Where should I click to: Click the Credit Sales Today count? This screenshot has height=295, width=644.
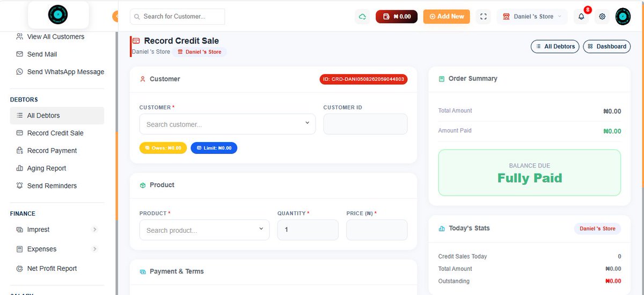[x=619, y=256]
